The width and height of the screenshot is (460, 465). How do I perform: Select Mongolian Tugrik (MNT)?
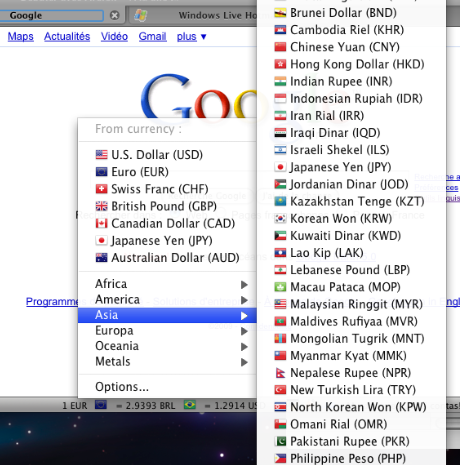(x=352, y=339)
